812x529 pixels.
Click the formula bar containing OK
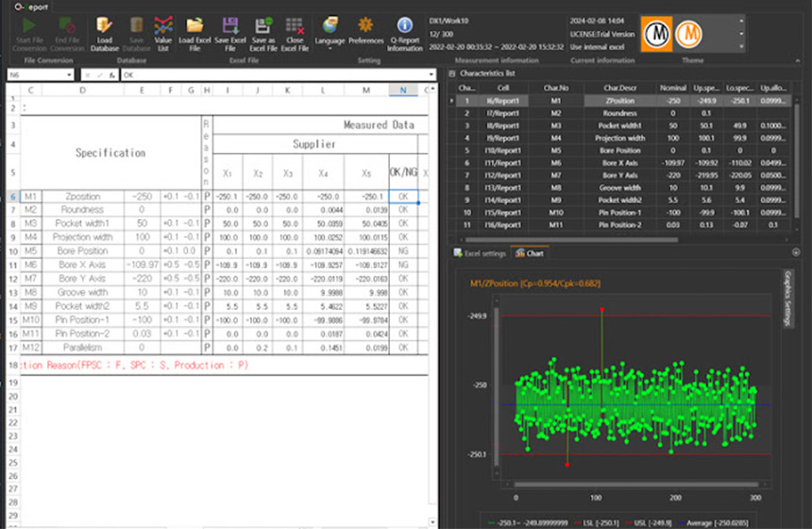(x=274, y=76)
